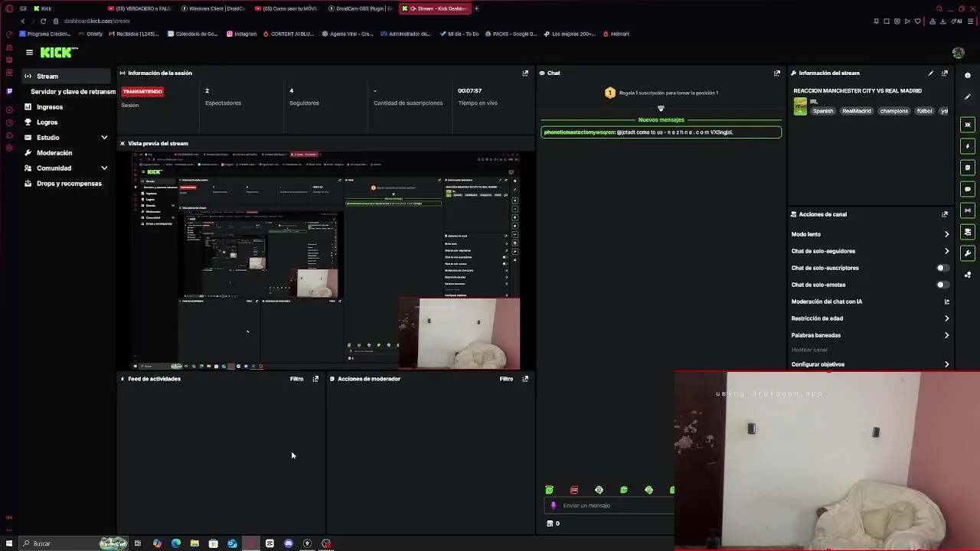Open Filtro in Feed de actividades
This screenshot has height=551, width=980.
pos(296,379)
